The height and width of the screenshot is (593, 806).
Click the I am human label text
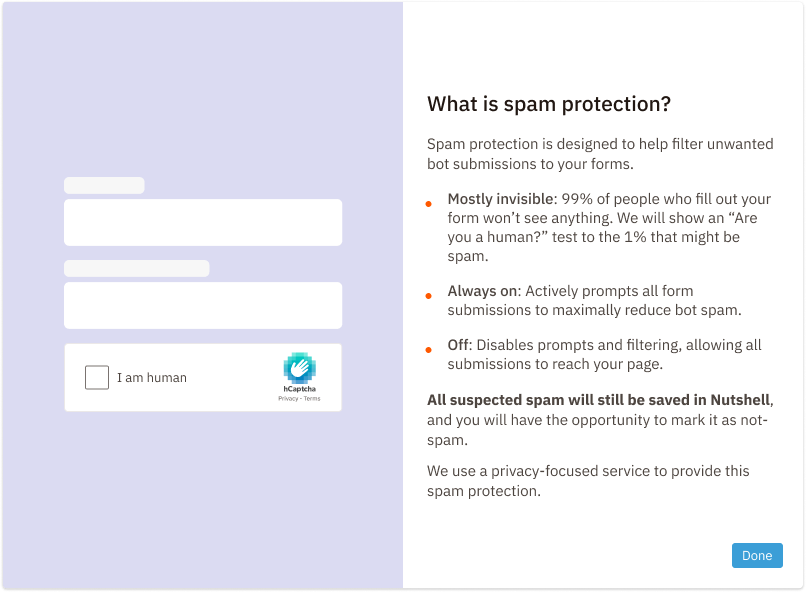pyautogui.click(x=152, y=377)
